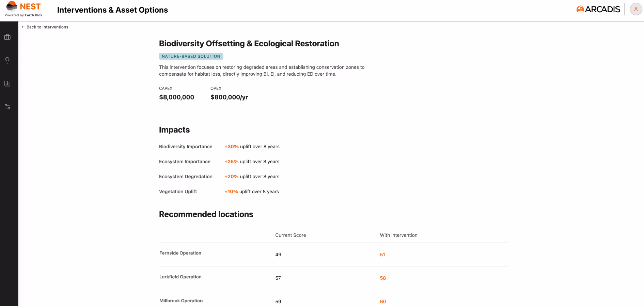The width and height of the screenshot is (644, 306).
Task: Select the lightbulb interventions sidebar icon
Action: [x=7, y=60]
